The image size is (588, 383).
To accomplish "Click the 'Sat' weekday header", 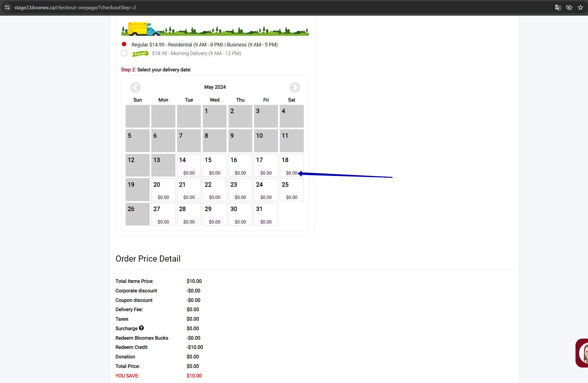I will click(292, 100).
